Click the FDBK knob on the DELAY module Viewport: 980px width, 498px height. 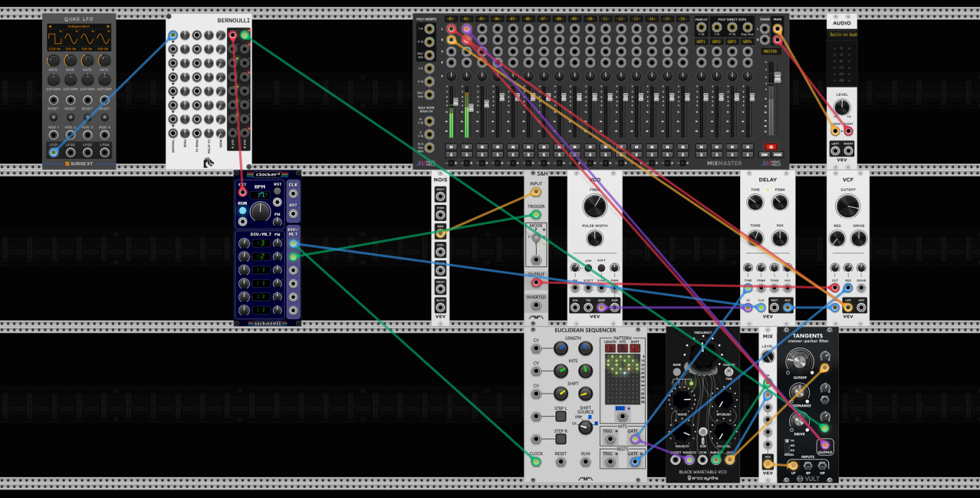[780, 203]
